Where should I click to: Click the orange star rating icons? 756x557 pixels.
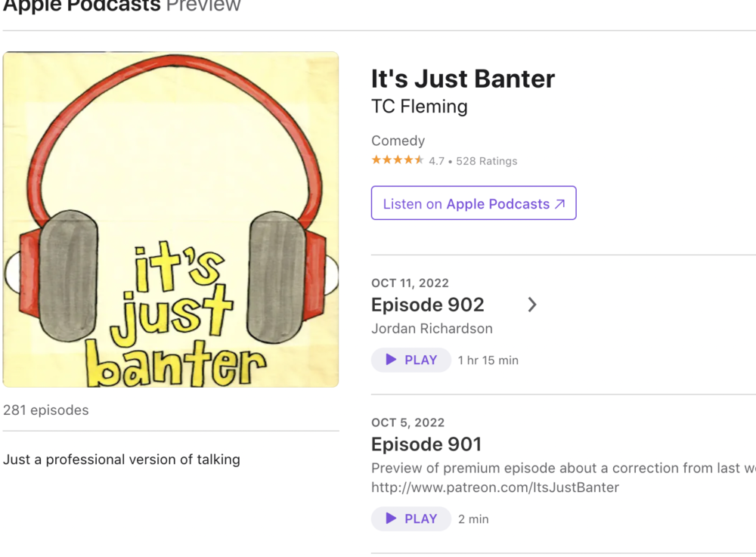point(397,160)
